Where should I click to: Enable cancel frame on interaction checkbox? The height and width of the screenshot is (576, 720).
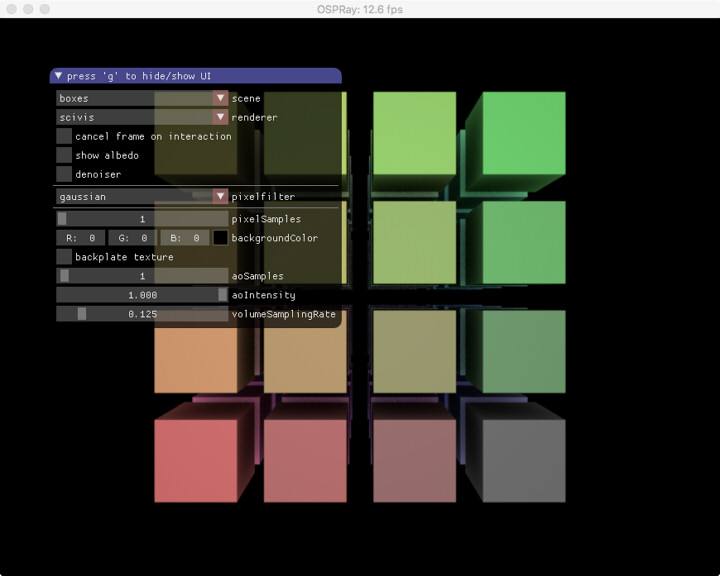tap(64, 136)
